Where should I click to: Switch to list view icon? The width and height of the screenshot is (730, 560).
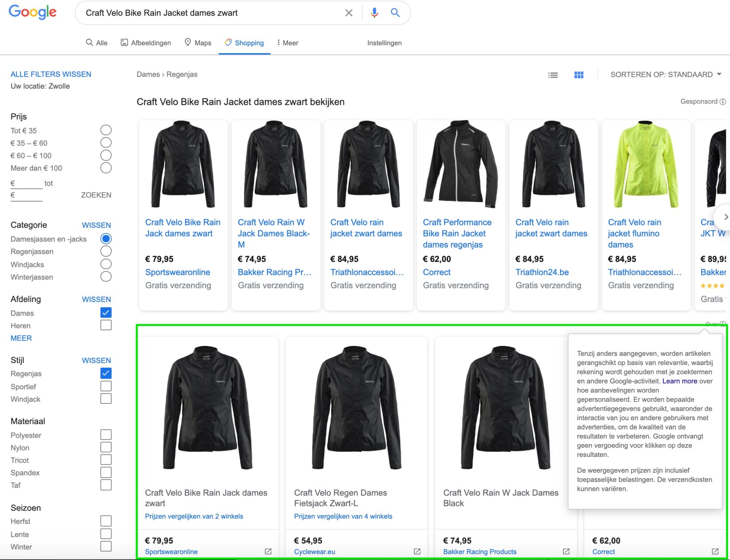[553, 75]
